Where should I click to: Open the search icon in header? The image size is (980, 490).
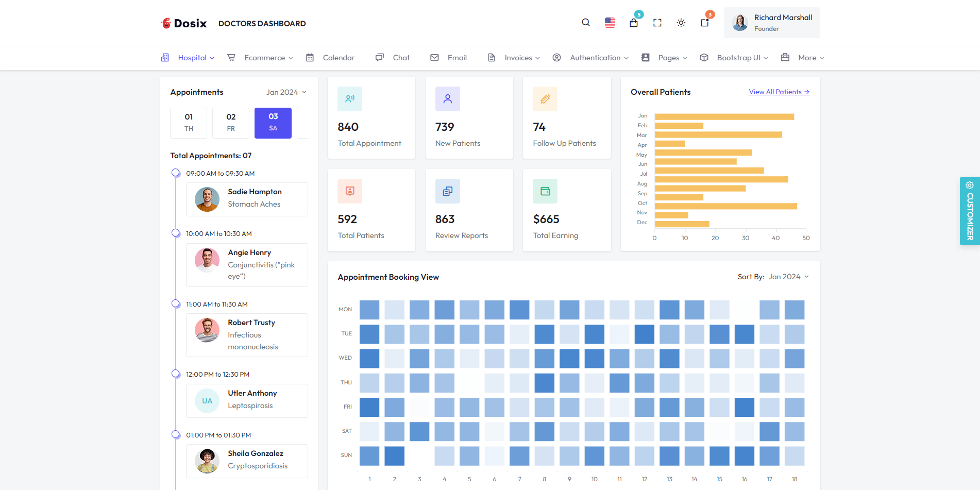(x=586, y=23)
